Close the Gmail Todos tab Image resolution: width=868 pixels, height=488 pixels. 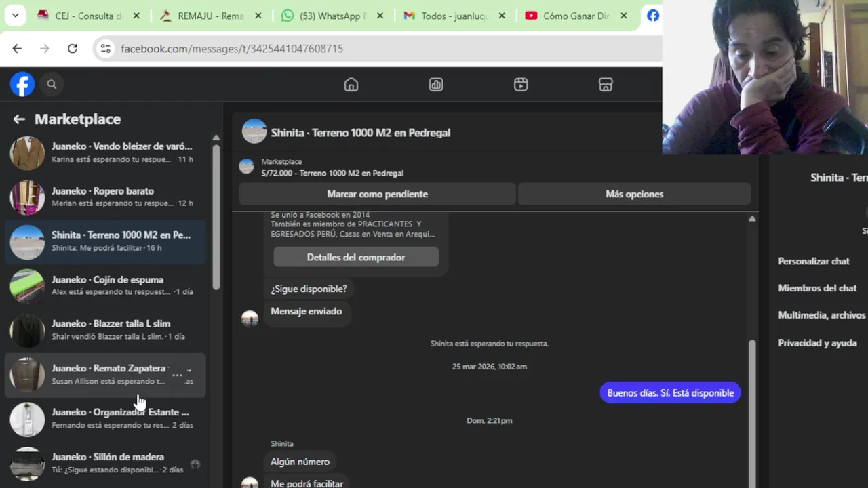(x=502, y=16)
